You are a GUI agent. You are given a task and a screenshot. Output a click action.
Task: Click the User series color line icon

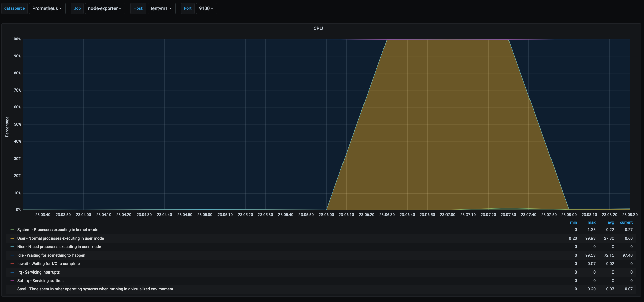12,238
